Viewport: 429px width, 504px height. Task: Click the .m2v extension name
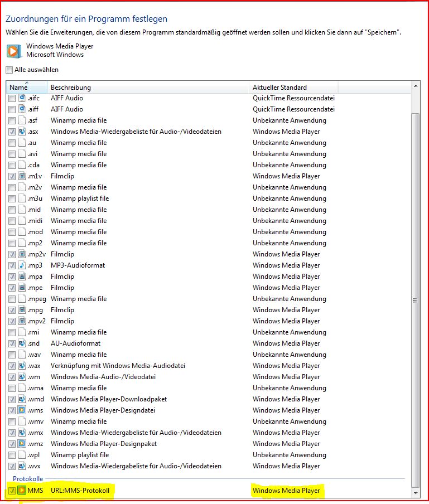[35, 187]
